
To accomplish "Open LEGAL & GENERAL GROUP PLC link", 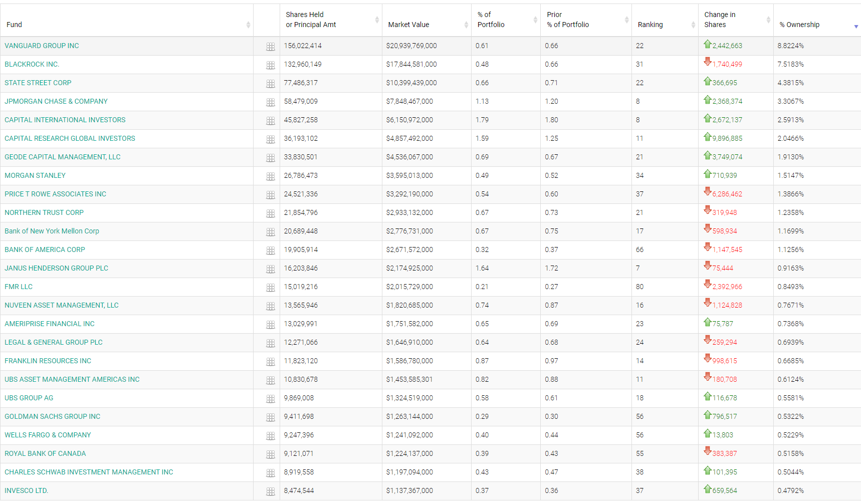I will [54, 342].
